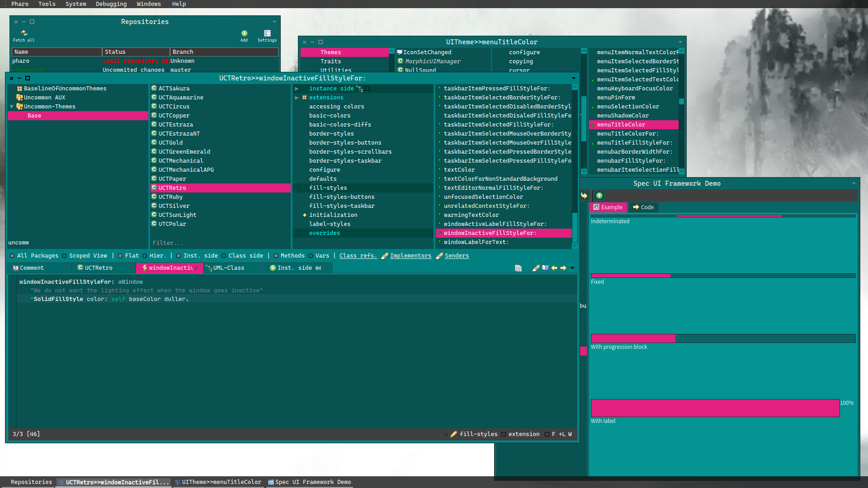Switch to the Code tab
The height and width of the screenshot is (488, 868).
pos(643,207)
